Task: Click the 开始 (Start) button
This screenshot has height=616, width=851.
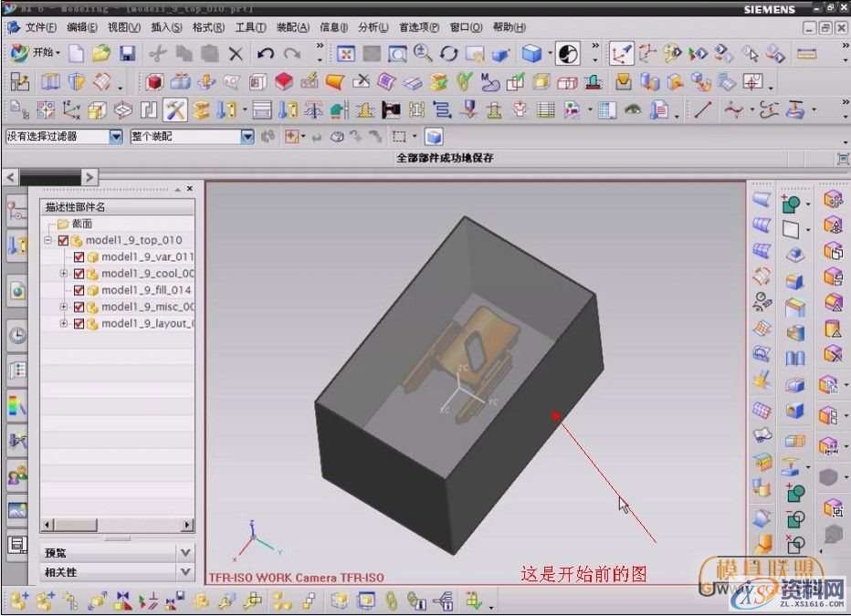Action: click(31, 53)
